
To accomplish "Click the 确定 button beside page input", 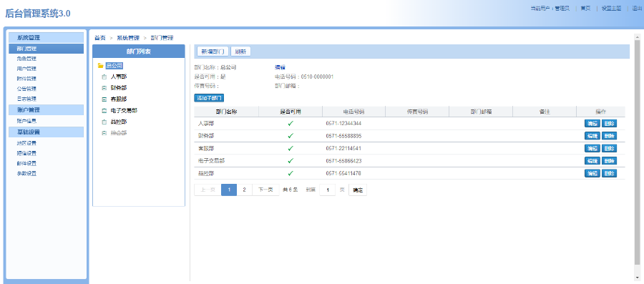I will pyautogui.click(x=358, y=190).
